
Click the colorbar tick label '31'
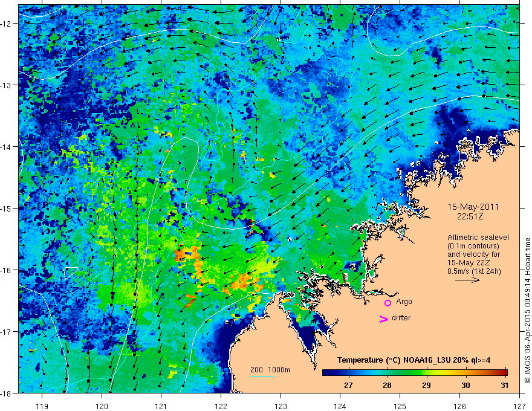(505, 385)
